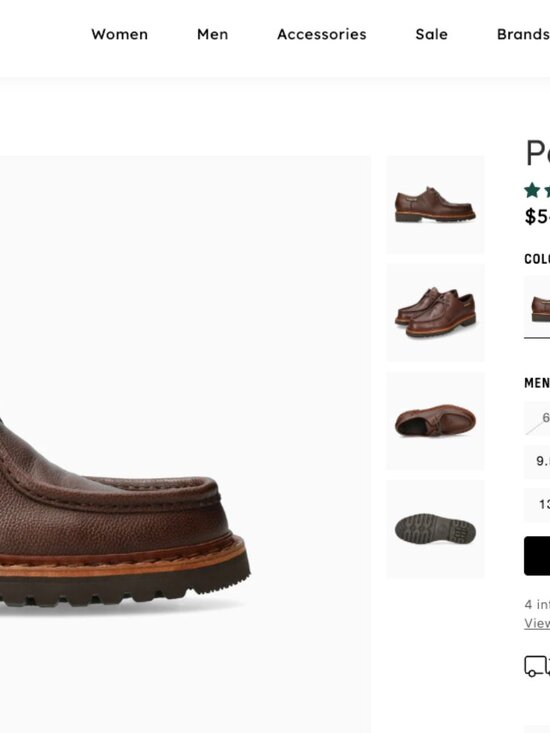
Task: Show the top-down shoe view thumbnail
Action: pos(436,421)
